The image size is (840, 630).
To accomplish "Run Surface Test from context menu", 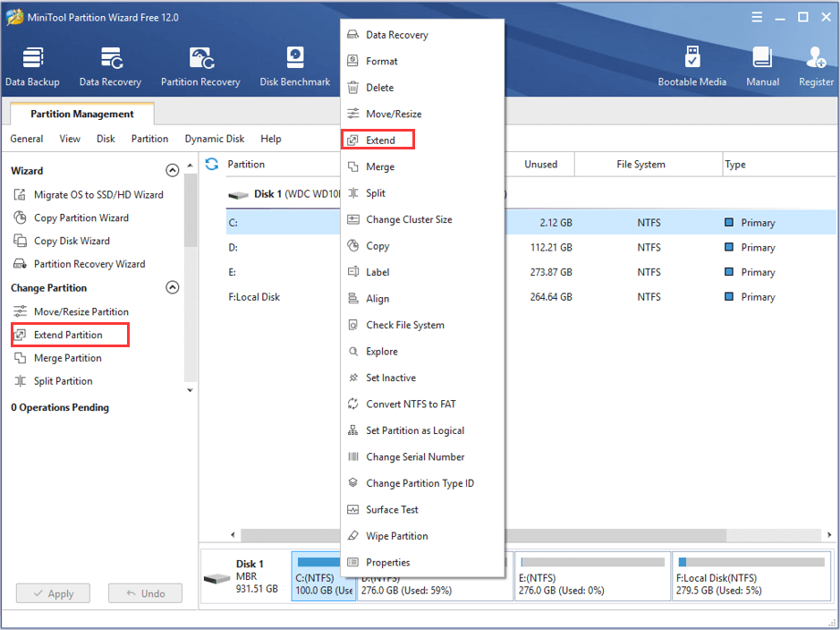I will tap(422, 509).
